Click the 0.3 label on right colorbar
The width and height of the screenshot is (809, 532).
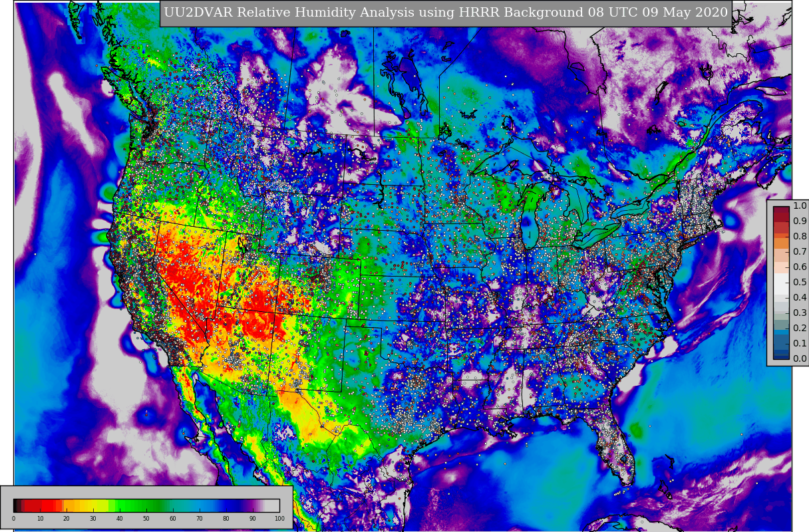click(x=800, y=313)
